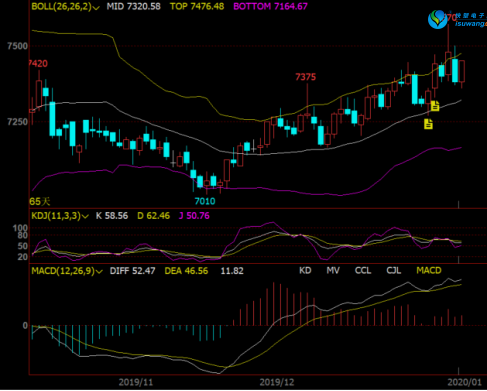Click the DEA 46.56 reading

(186, 271)
